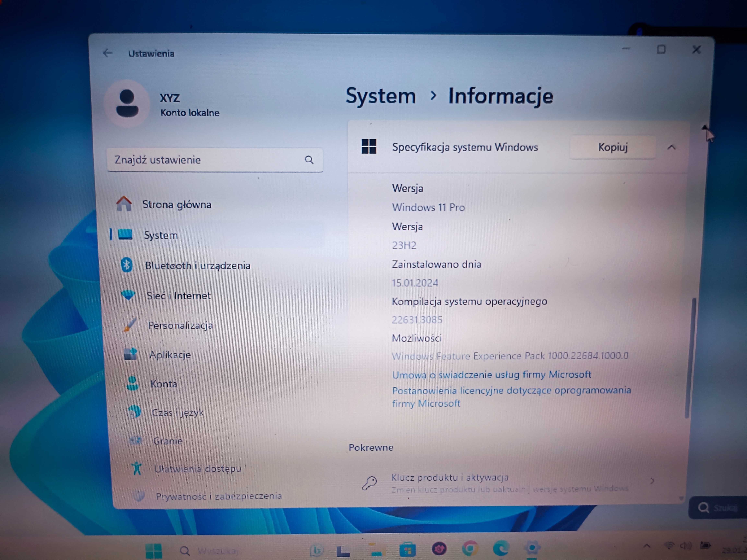Image resolution: width=747 pixels, height=560 pixels.
Task: Click the Wi-Fi icon beside Sieć i Internet
Action: click(x=128, y=295)
